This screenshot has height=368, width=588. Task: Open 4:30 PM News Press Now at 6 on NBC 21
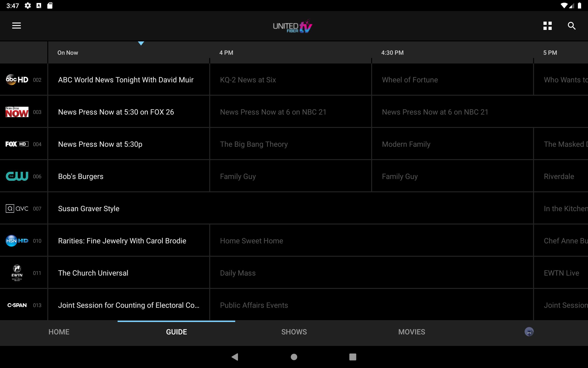point(480,112)
